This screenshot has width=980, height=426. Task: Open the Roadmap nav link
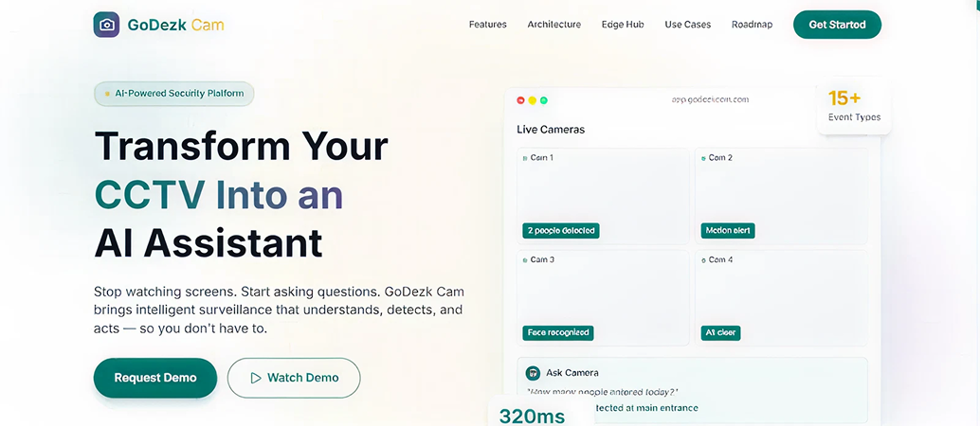coord(752,25)
